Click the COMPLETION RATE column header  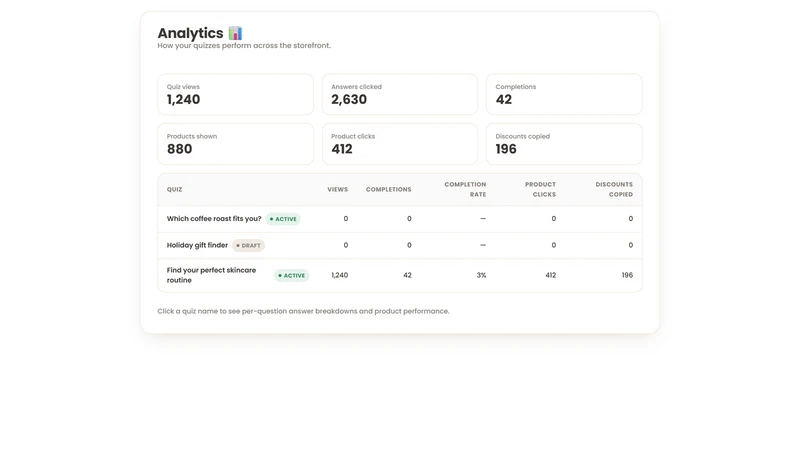(465, 190)
